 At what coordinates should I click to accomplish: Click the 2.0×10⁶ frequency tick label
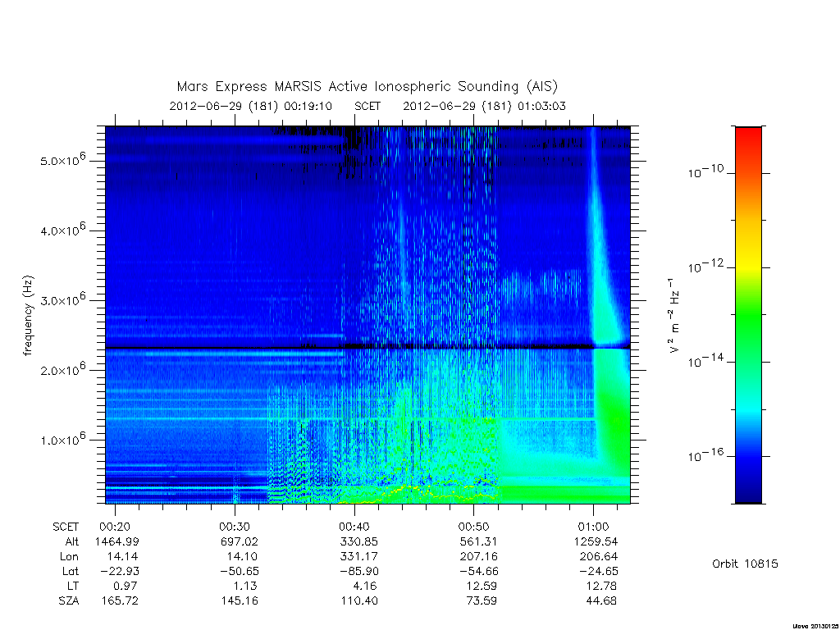62,369
